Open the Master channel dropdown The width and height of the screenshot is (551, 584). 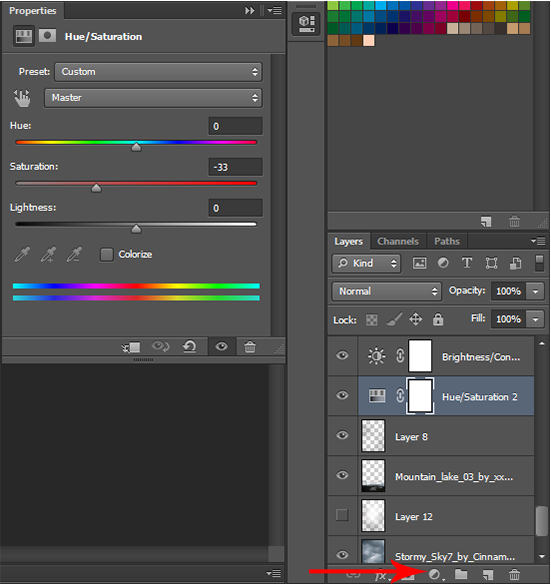pyautogui.click(x=153, y=98)
